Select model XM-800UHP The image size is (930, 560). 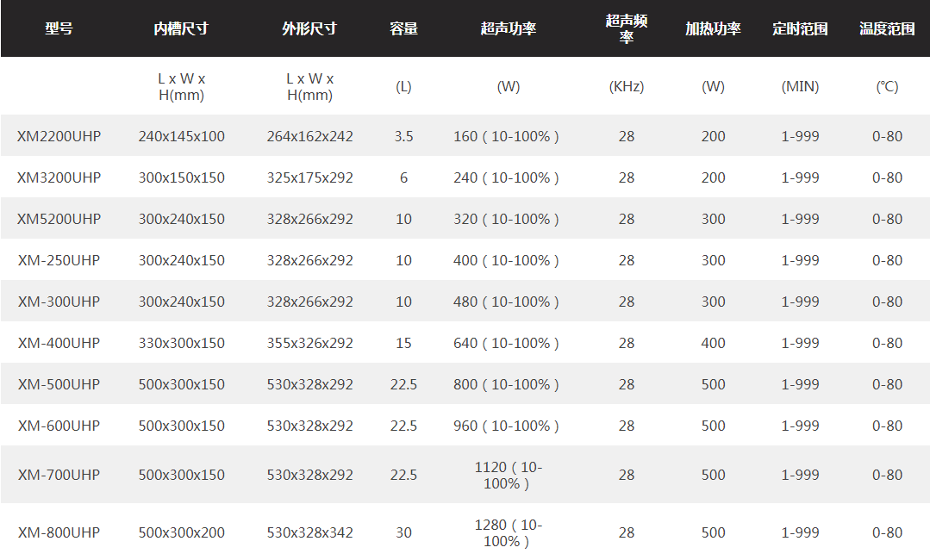(59, 532)
